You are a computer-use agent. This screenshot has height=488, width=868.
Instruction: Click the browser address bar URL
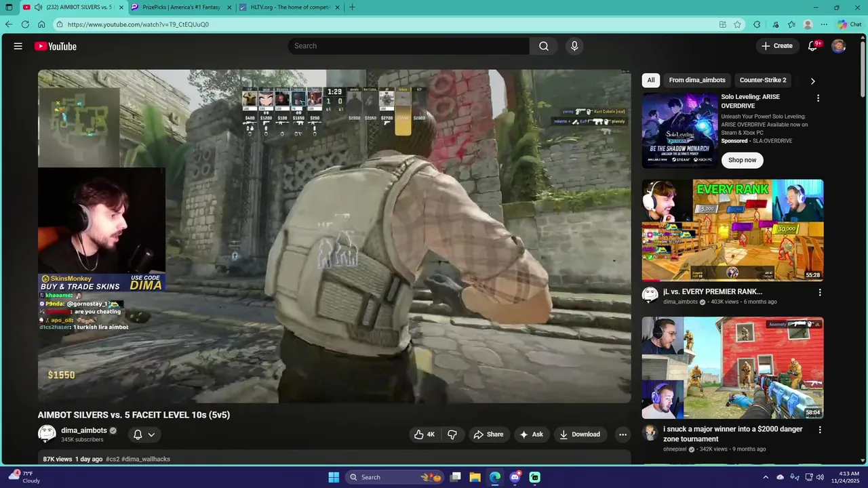(138, 24)
